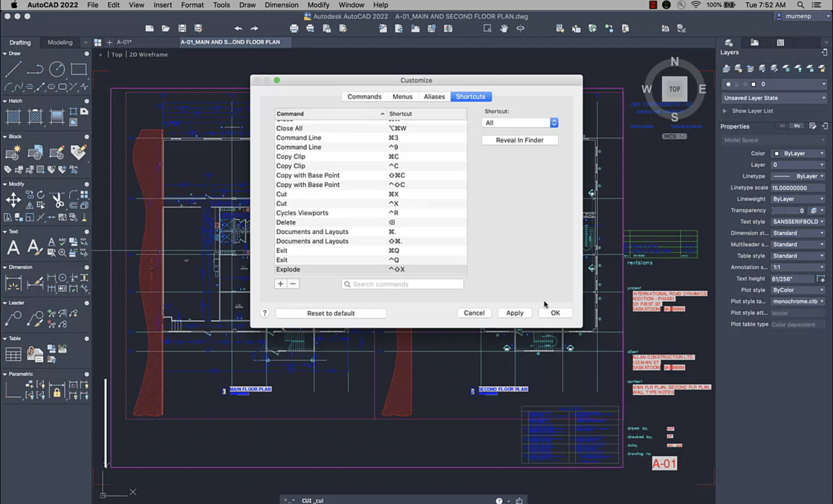The height and width of the screenshot is (504, 833).
Task: Open the Dimension menu in menu bar
Action: (281, 5)
